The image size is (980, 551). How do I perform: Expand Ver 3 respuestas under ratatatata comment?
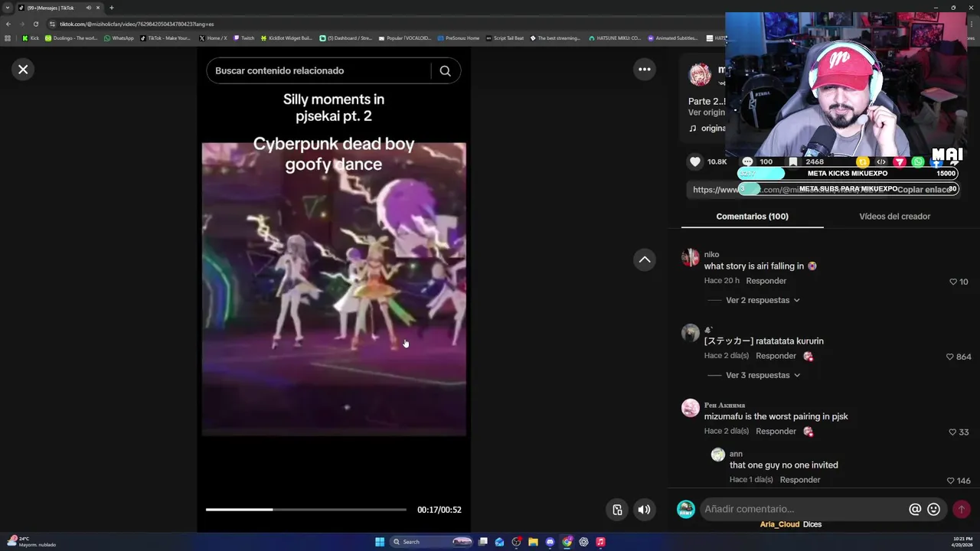click(763, 375)
